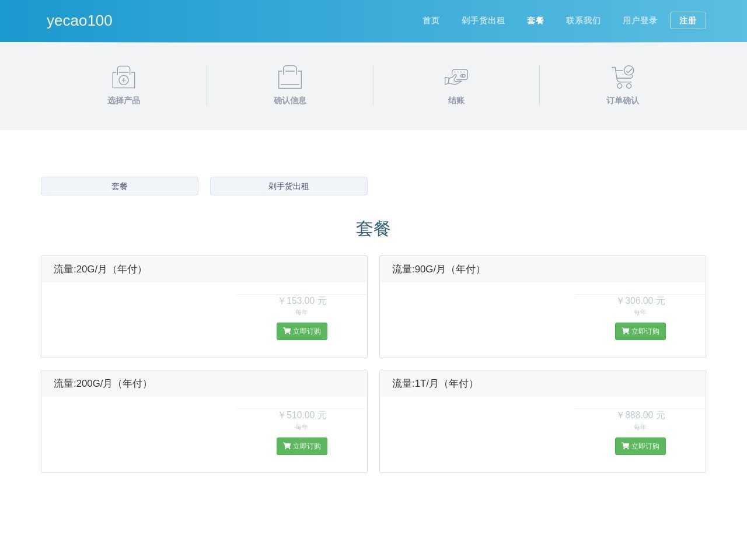Click the 订单确认 cart icon
Viewport: 747px width, 560px height.
pyautogui.click(x=623, y=77)
